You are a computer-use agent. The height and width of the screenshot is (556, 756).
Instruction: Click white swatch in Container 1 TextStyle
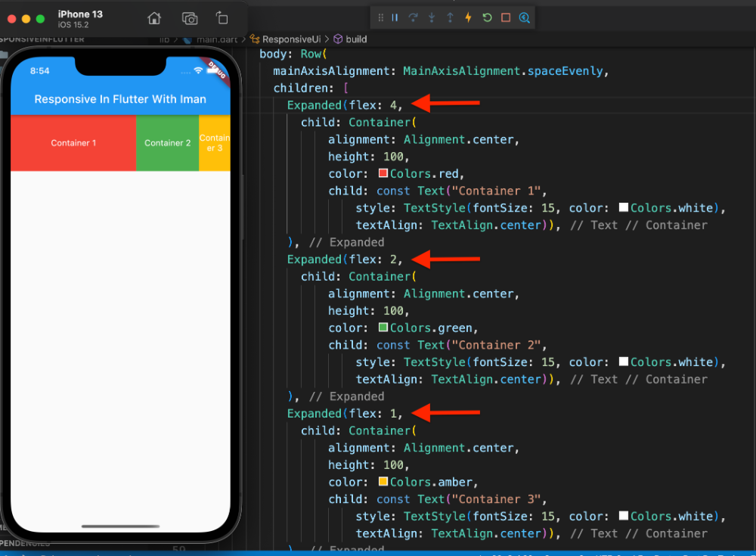pyautogui.click(x=624, y=207)
